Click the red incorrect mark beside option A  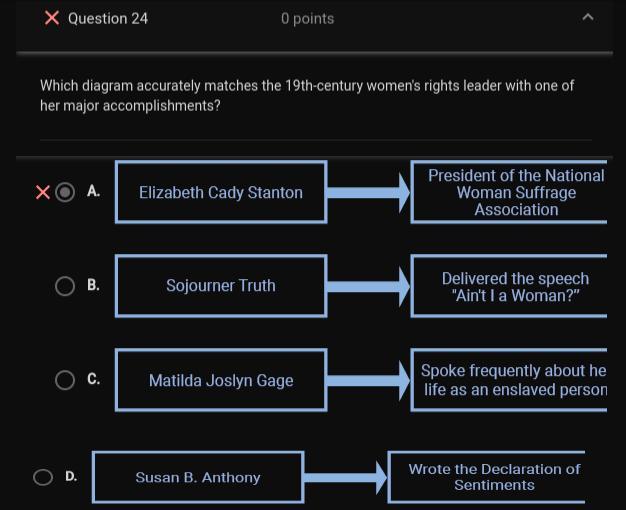coord(42,192)
